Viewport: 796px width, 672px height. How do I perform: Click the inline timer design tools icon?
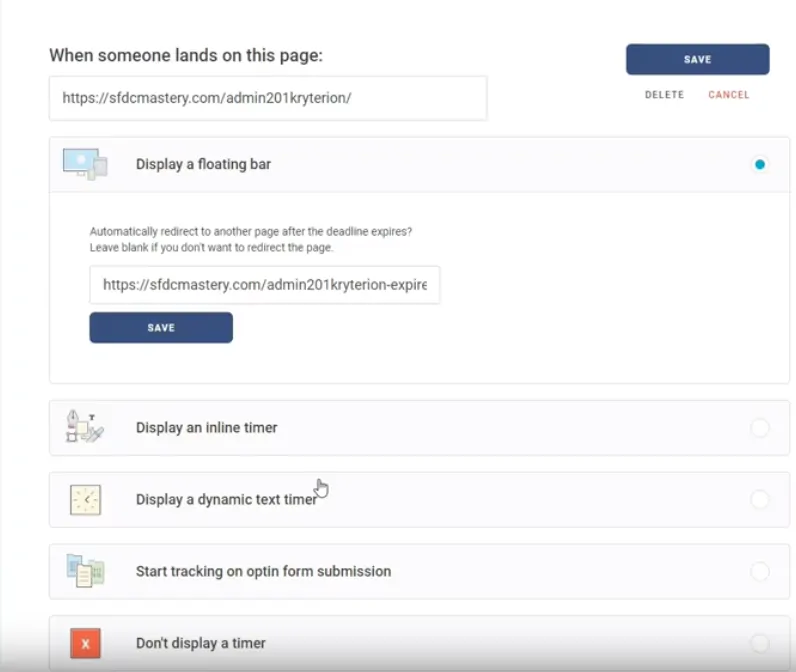point(85,427)
